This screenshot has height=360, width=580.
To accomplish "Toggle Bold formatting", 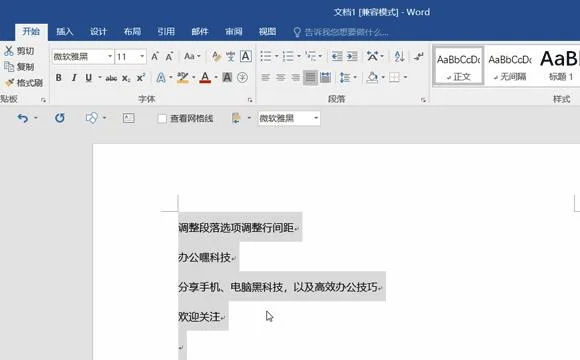I will coord(58,78).
